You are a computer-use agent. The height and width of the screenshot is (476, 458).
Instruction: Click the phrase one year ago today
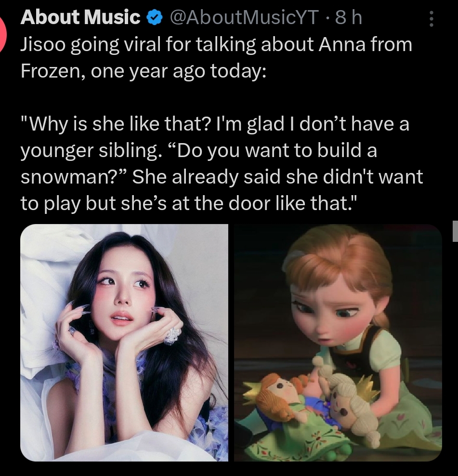pos(178,71)
